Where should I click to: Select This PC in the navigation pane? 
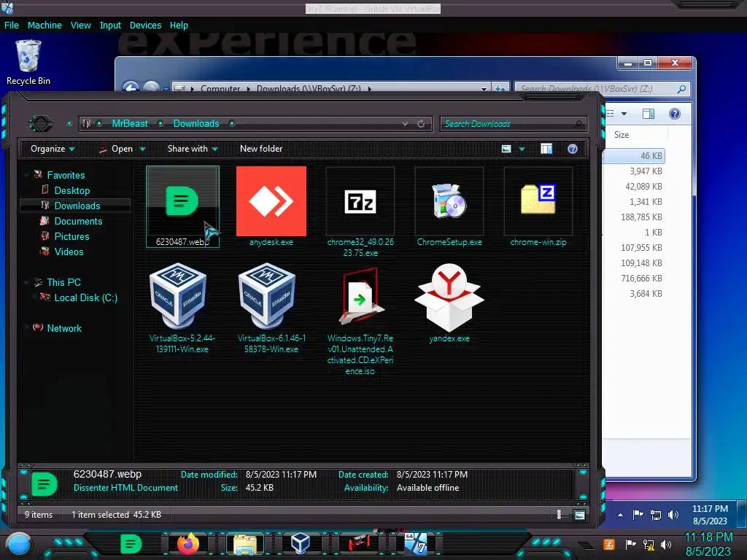[x=64, y=282]
